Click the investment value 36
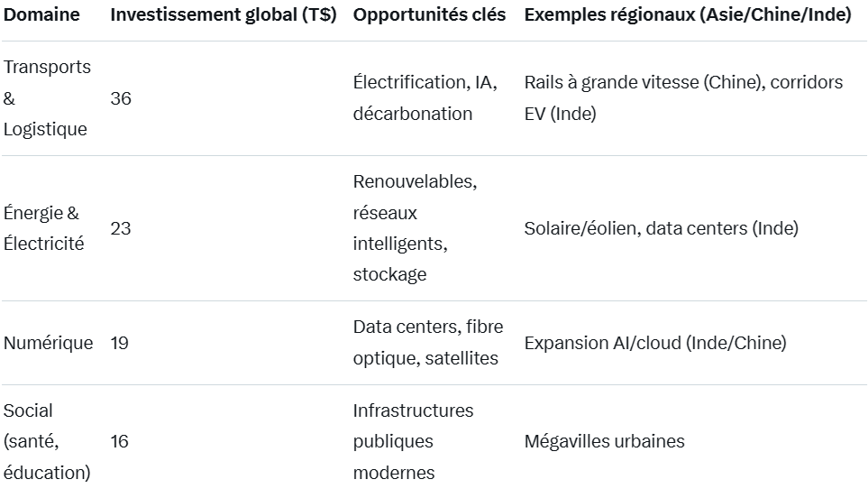 click(121, 98)
